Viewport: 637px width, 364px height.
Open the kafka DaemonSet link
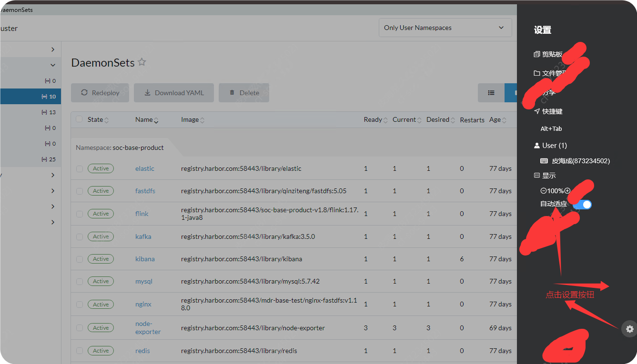click(143, 236)
